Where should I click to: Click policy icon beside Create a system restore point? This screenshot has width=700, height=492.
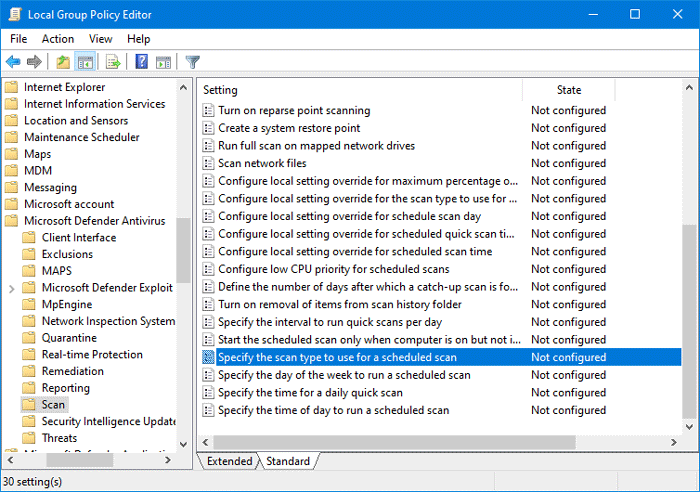tap(208, 128)
